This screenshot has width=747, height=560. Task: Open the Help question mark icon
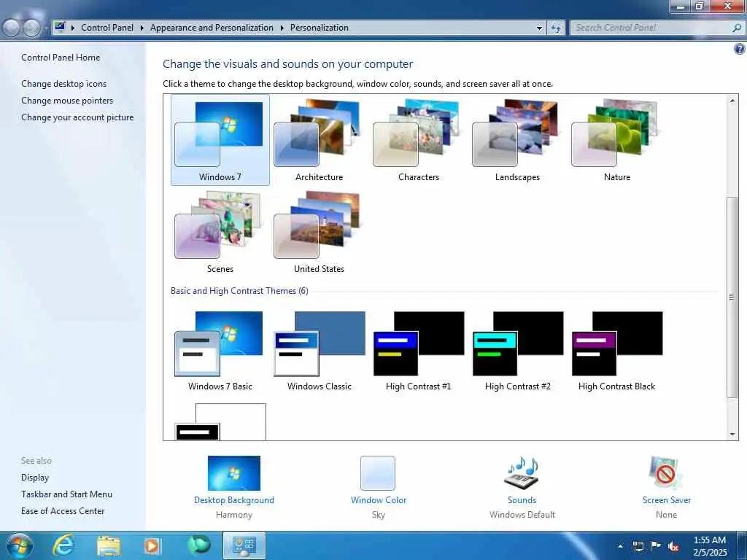pyautogui.click(x=740, y=49)
